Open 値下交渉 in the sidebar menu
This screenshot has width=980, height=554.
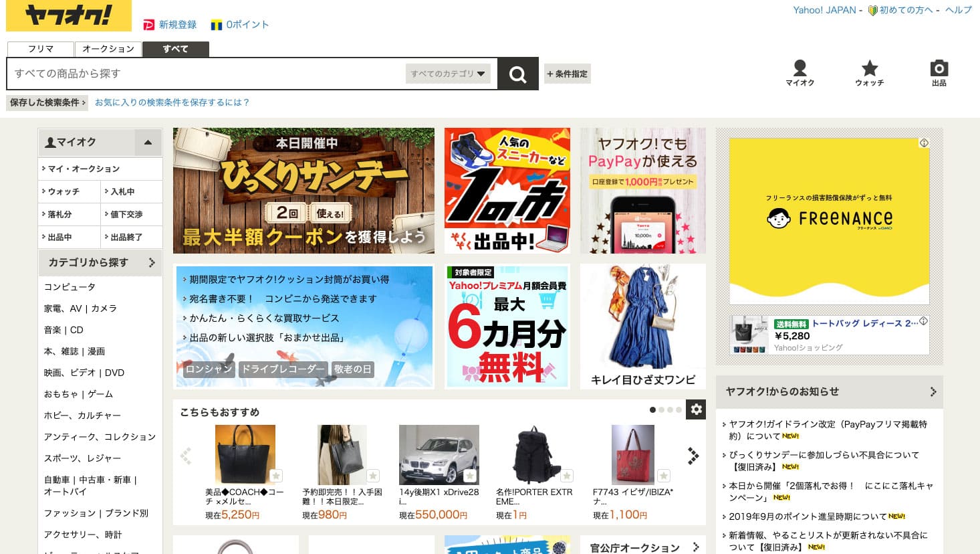click(132, 214)
